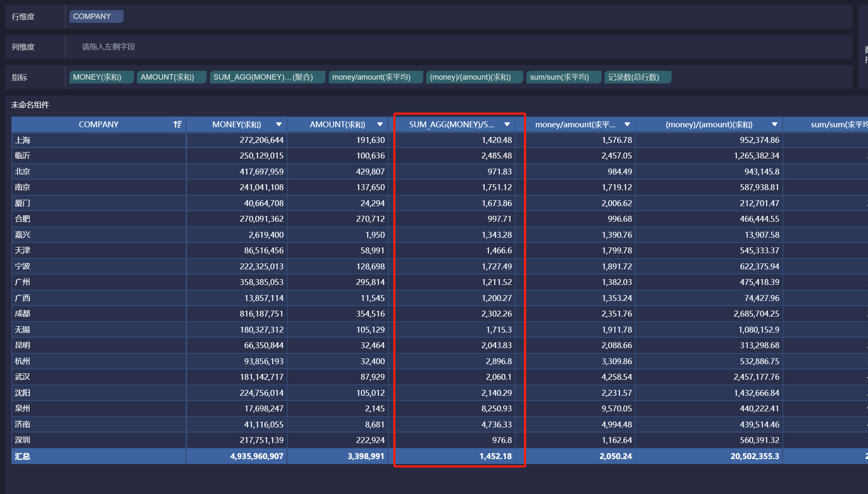The width and height of the screenshot is (868, 494).
Task: Select the 沈阳 row cell
Action: (x=99, y=393)
